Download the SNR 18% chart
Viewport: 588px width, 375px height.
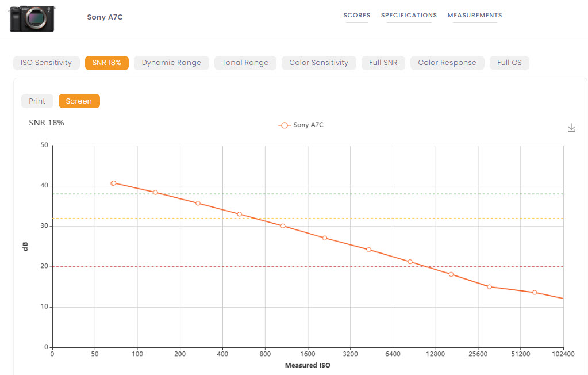point(571,128)
